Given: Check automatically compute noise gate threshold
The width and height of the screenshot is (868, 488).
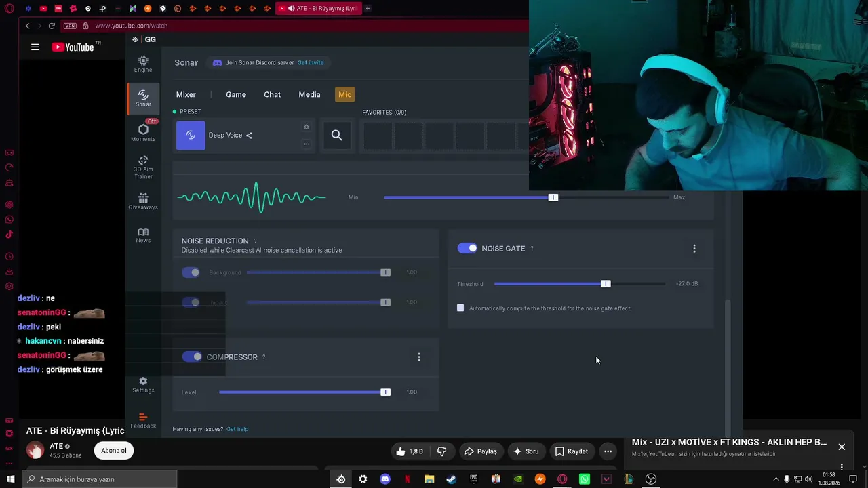Looking at the screenshot, I should pos(460,308).
